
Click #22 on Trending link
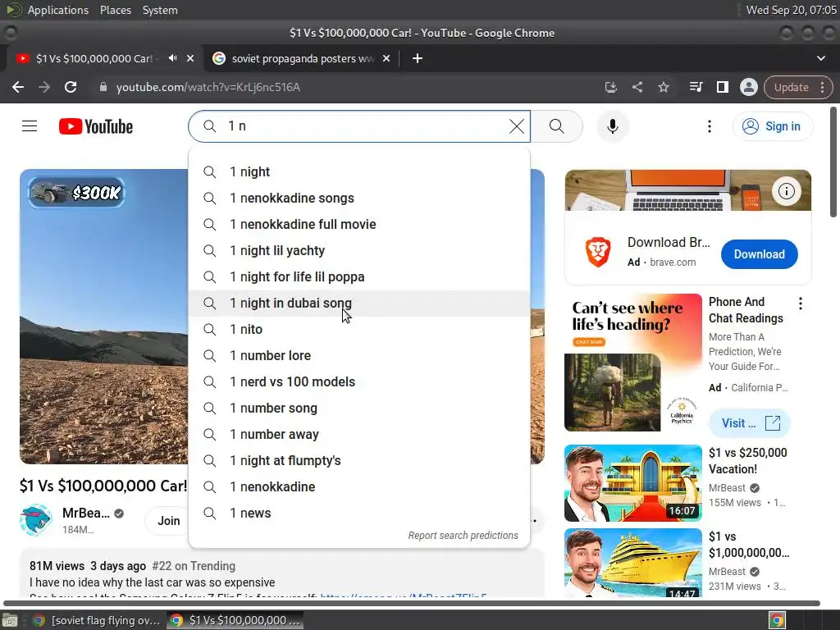(194, 566)
